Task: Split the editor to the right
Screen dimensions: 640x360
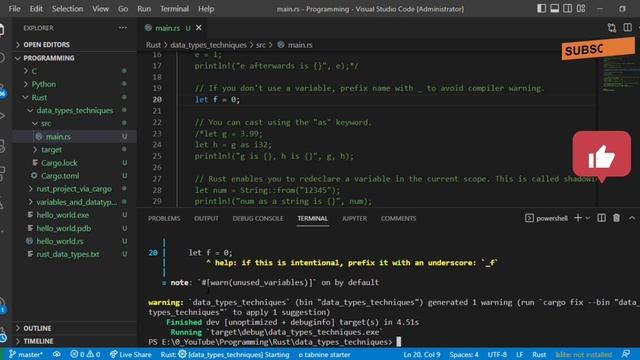Action: click(627, 28)
